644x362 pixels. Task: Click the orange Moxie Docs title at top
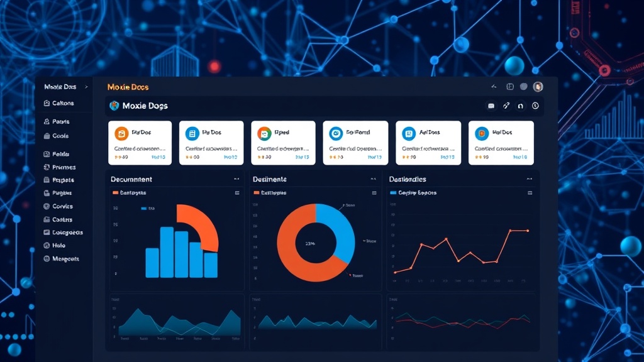point(128,87)
